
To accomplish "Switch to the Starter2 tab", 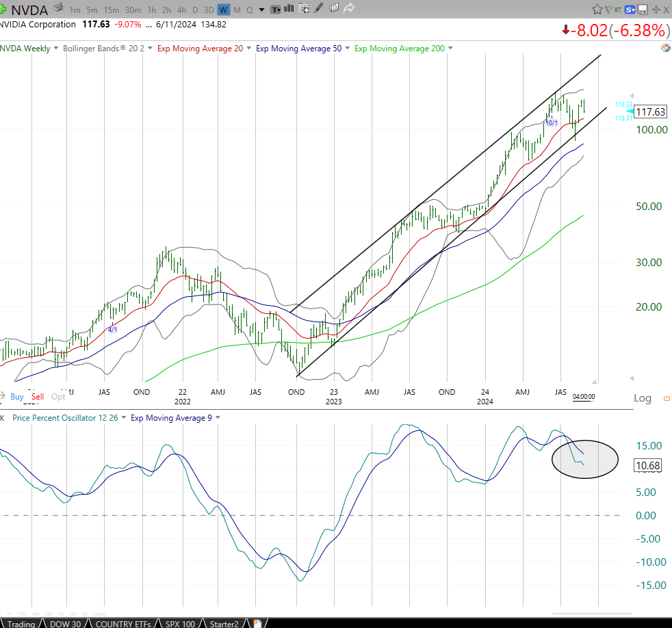I will [224, 624].
